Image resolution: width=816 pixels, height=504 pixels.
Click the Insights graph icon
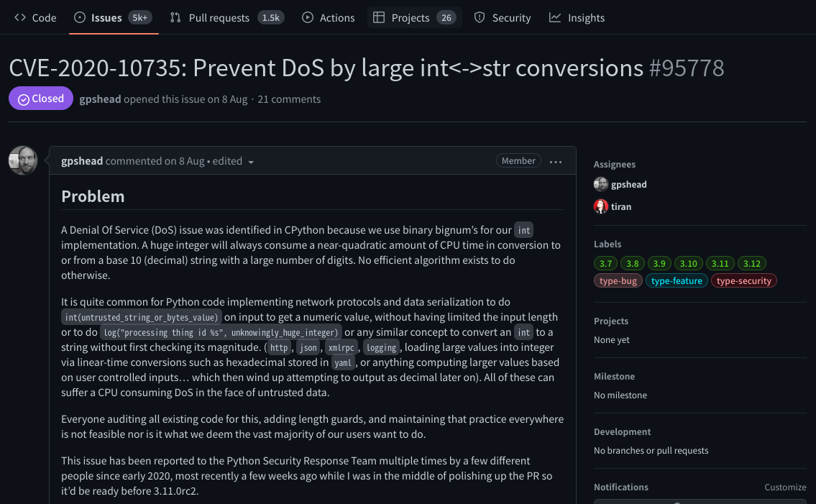[x=555, y=18]
